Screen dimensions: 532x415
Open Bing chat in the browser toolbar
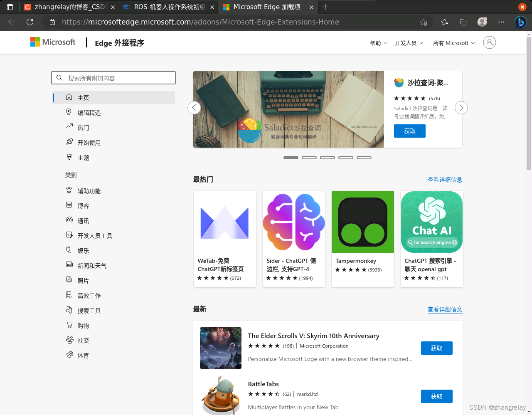pyautogui.click(x=520, y=22)
